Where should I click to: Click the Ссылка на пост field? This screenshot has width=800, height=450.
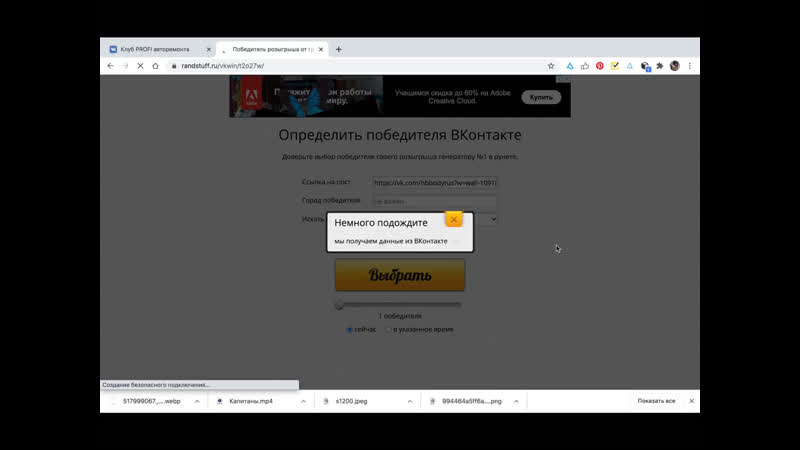click(435, 183)
